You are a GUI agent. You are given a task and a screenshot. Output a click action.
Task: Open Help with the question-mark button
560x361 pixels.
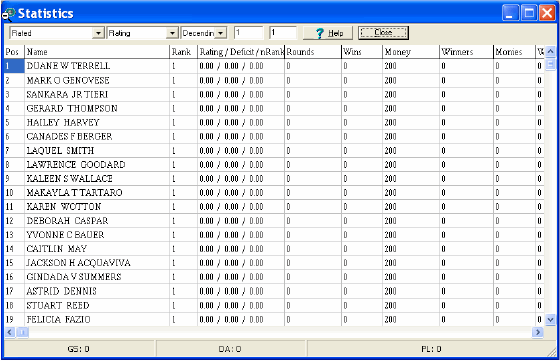click(x=328, y=33)
